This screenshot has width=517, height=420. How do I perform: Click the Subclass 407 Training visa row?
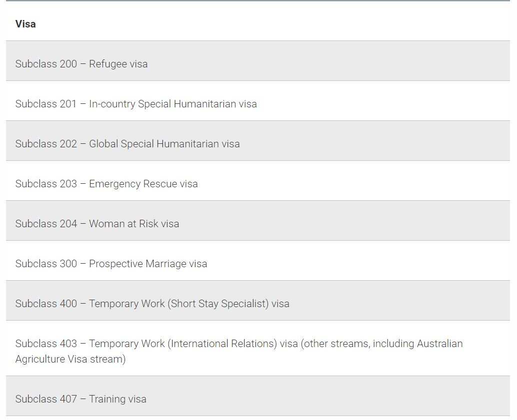(258, 396)
